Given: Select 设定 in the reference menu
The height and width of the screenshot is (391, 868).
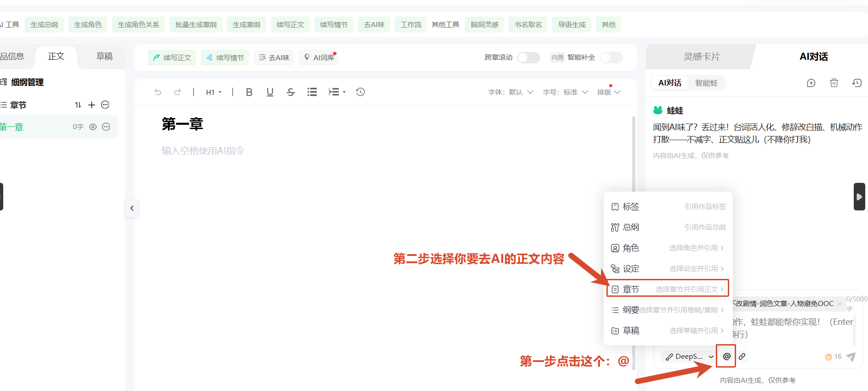Looking at the screenshot, I should click(x=668, y=269).
